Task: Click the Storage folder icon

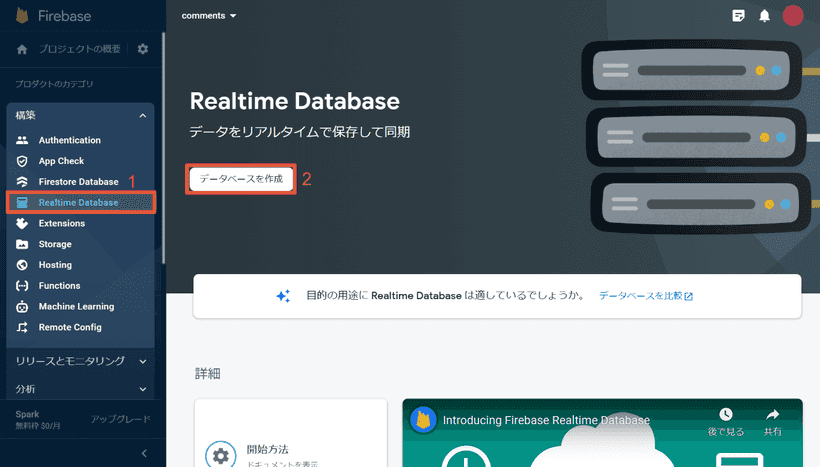Action: [x=22, y=244]
